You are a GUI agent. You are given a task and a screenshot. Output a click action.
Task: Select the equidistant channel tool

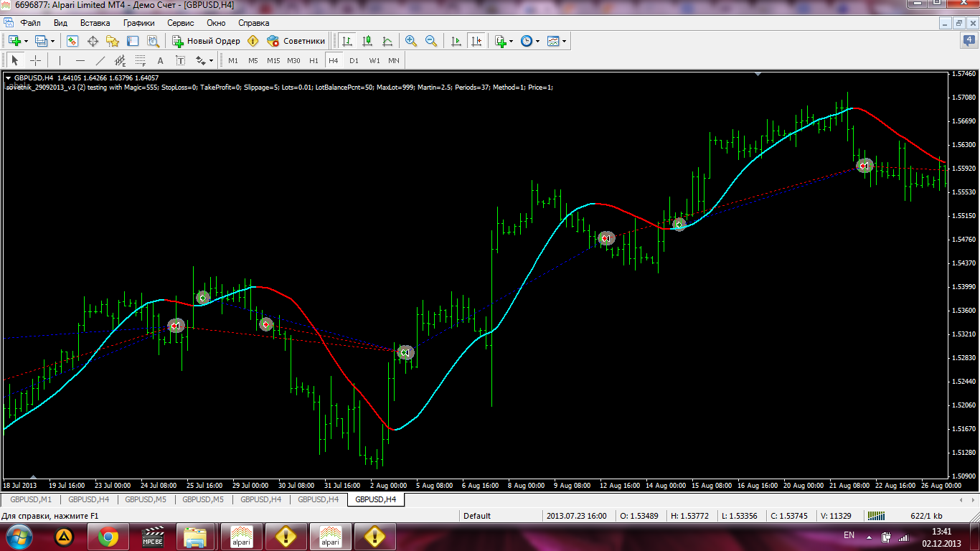(x=120, y=60)
